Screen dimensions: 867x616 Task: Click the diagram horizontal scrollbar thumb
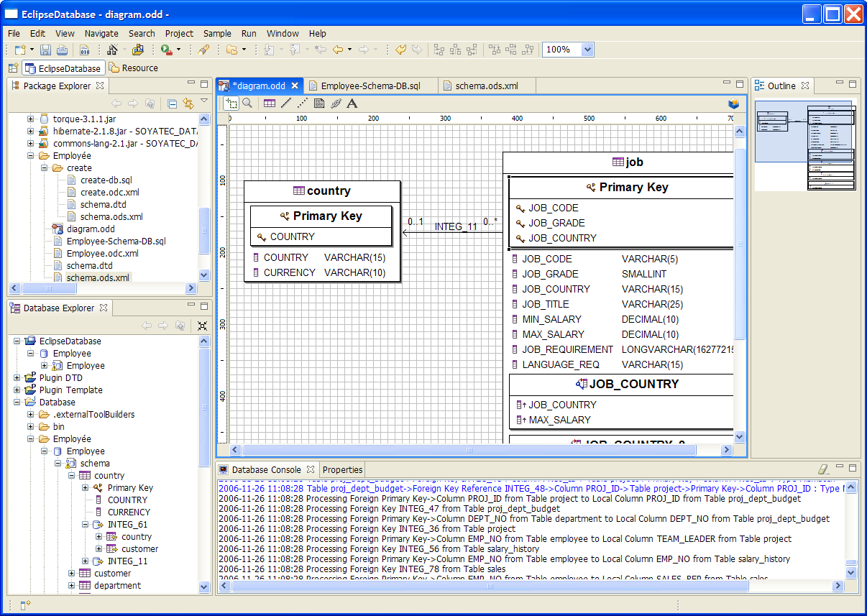469,450
